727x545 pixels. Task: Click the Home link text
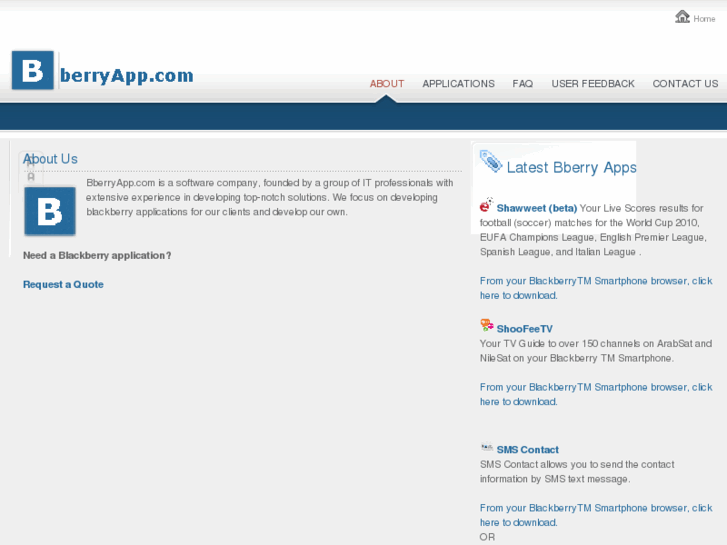point(704,19)
